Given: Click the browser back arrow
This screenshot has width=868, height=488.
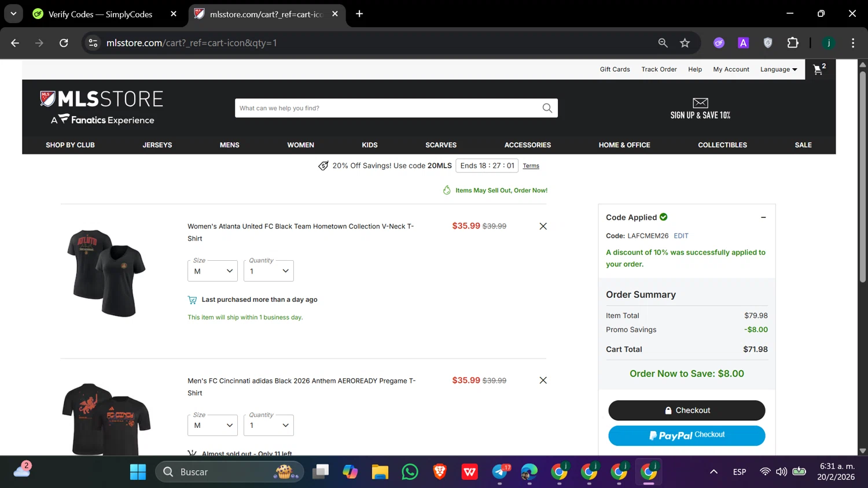Looking at the screenshot, I should point(15,43).
